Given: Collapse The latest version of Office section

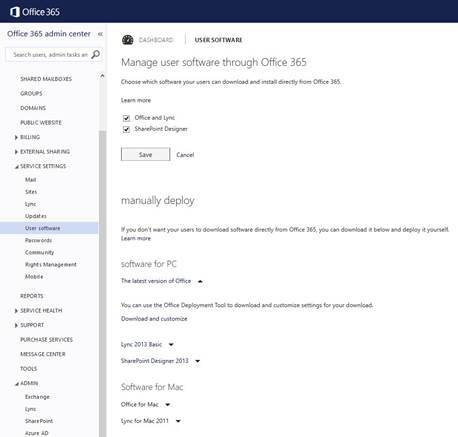Looking at the screenshot, I should (200, 281).
